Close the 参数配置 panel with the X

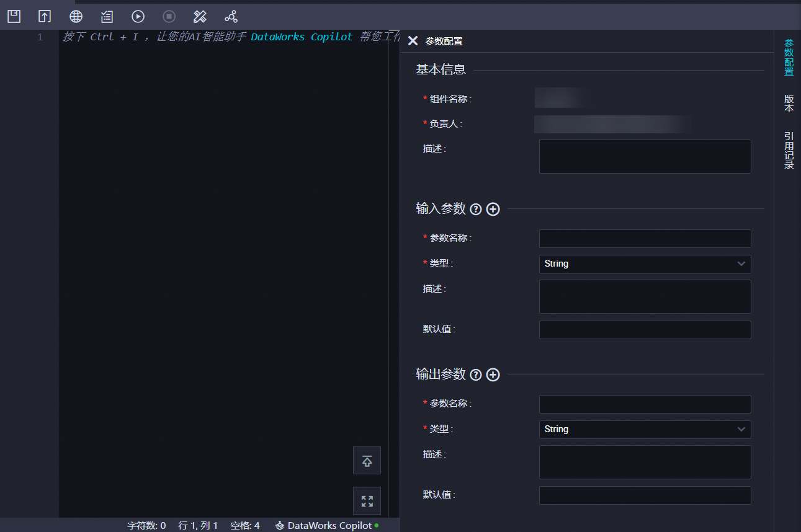(x=413, y=41)
